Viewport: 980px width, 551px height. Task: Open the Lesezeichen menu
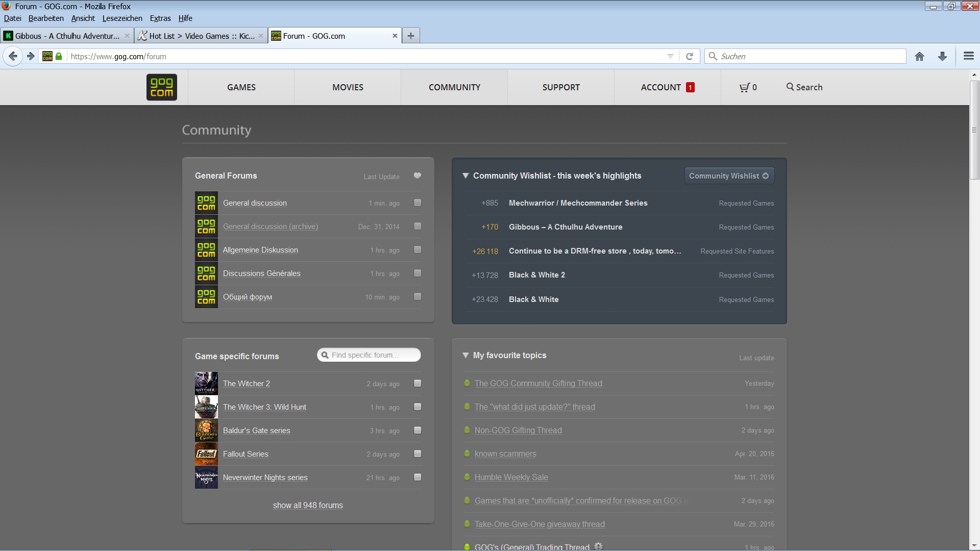click(122, 18)
